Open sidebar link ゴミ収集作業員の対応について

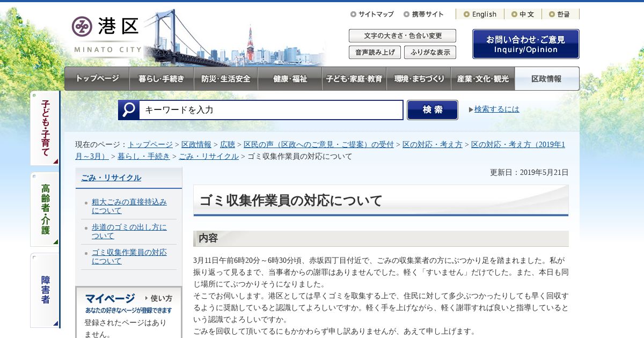pyautogui.click(x=129, y=256)
